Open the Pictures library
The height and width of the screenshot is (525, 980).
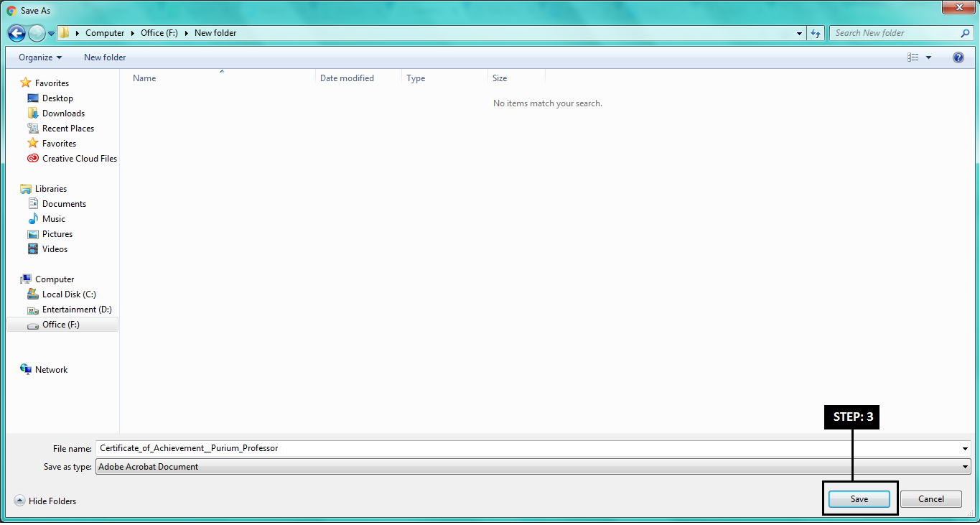point(57,234)
